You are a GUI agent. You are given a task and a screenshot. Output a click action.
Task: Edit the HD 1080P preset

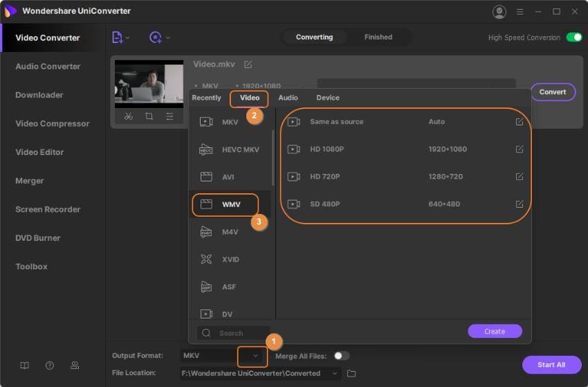(x=520, y=149)
